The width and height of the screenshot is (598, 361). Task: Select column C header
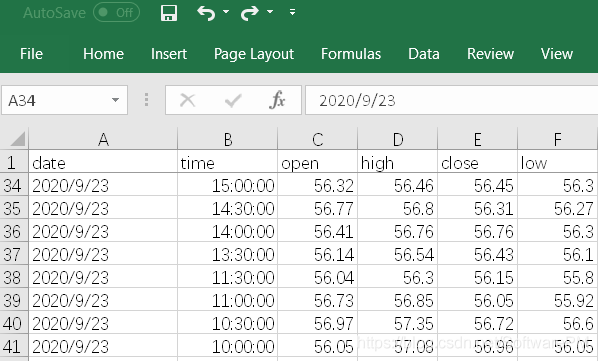point(317,139)
